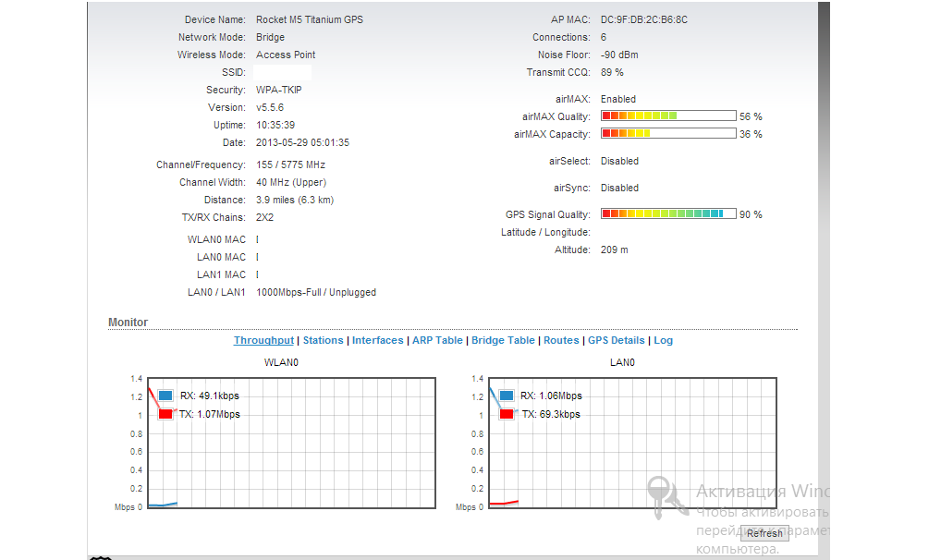
Task: Open the Interfaces monitor link
Action: [377, 341]
